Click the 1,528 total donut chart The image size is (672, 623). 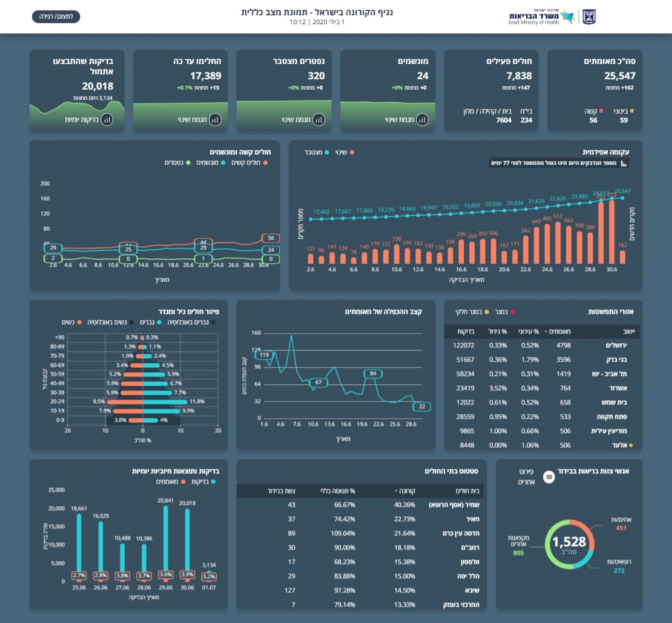(x=569, y=544)
